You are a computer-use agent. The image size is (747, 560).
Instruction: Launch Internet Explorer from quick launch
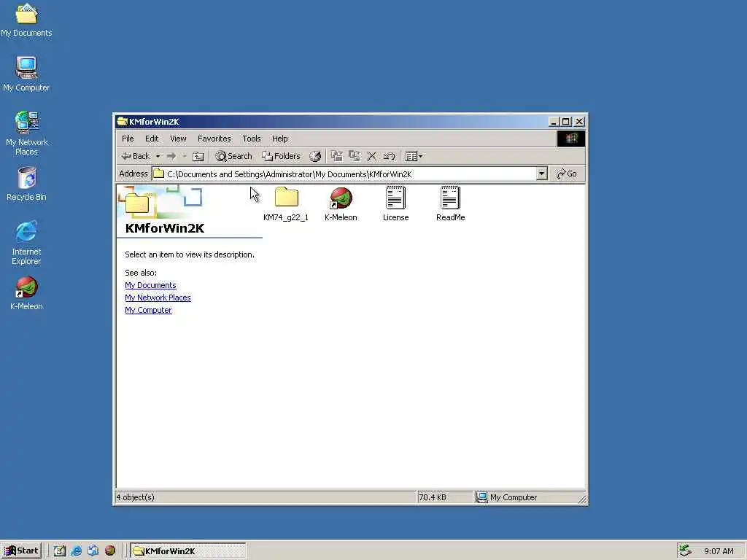(x=76, y=551)
